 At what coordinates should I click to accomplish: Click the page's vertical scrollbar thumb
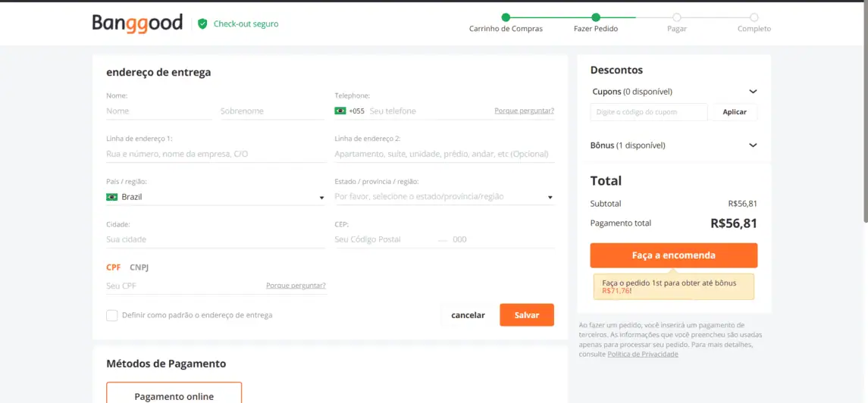click(865, 112)
